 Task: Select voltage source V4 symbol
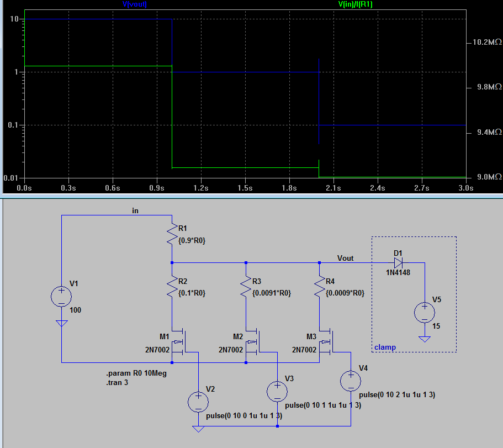(351, 381)
